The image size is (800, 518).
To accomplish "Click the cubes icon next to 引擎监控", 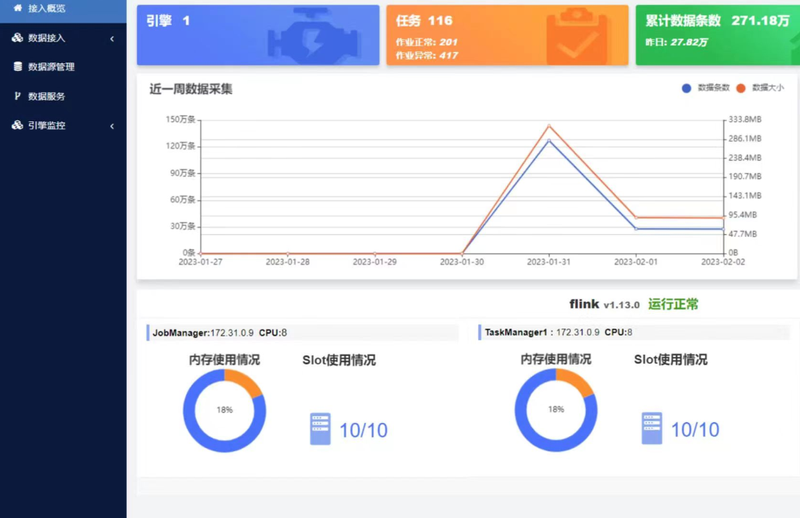I will click(x=17, y=125).
